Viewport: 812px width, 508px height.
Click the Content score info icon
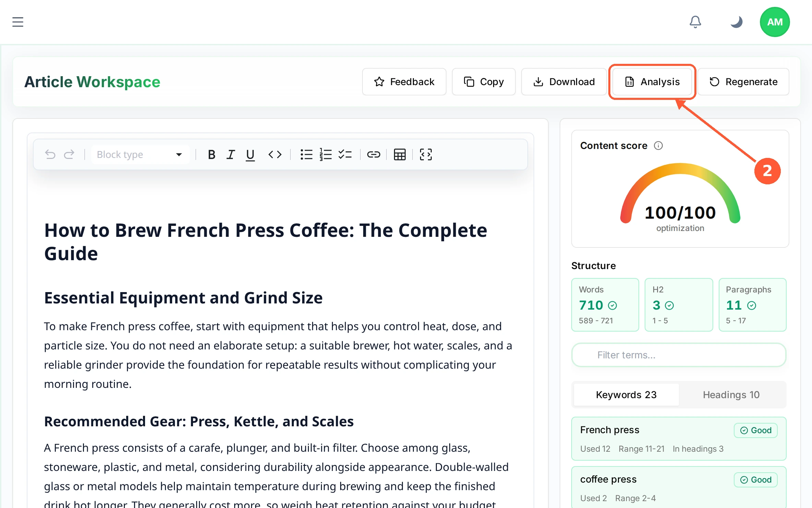658,146
